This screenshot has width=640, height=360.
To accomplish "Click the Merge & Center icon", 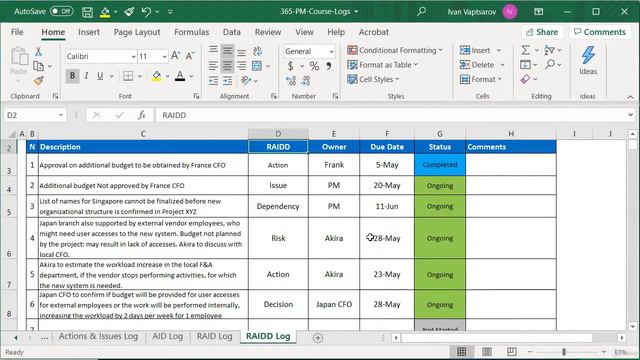I will (257, 66).
